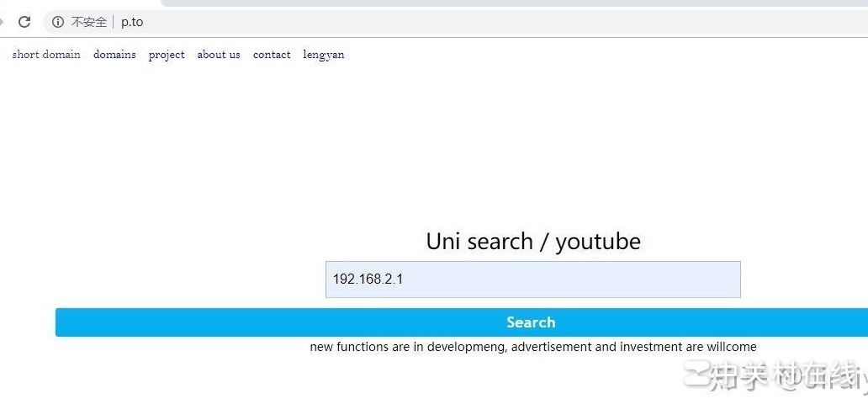Screen dimensions: 868x399
Task: Open the site information icon
Action: (57, 22)
